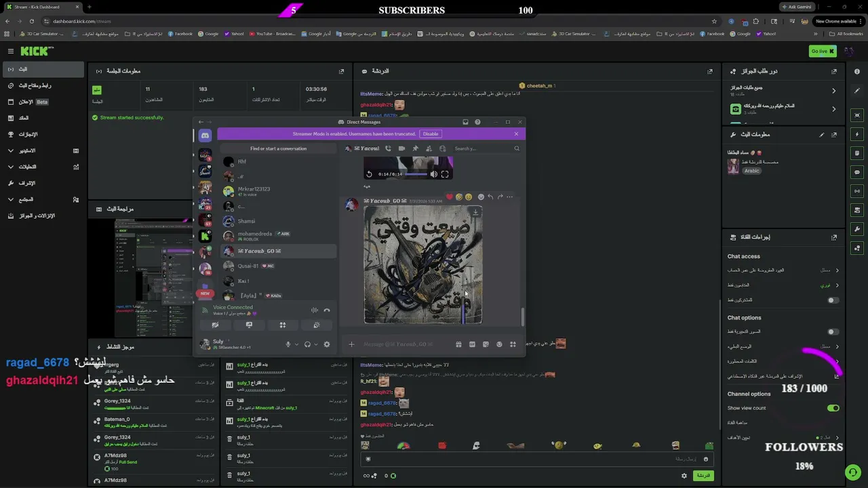This screenshot has width=868, height=488.
Task: Expand the Studio section in Kick sidebar
Action: coord(10,150)
